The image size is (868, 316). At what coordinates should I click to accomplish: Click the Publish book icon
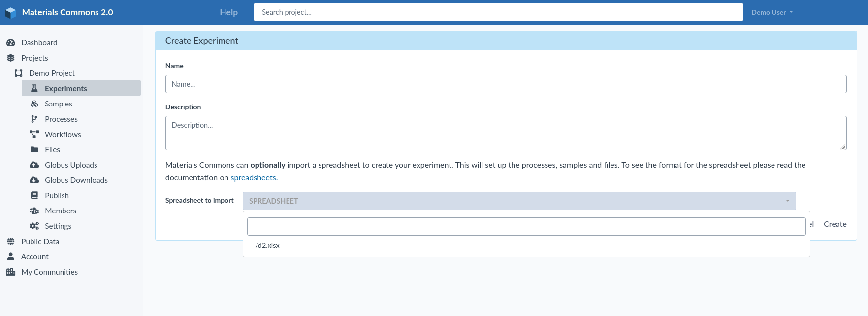coord(34,196)
